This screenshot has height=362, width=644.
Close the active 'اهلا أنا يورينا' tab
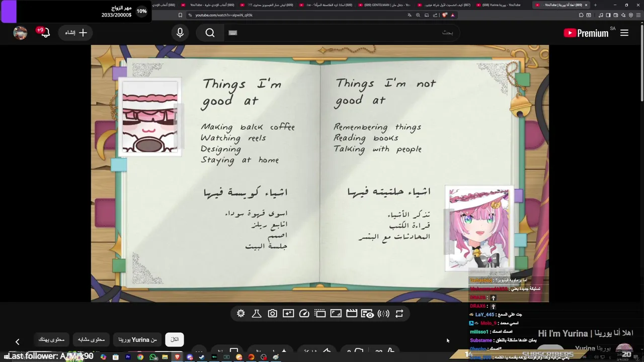pos(586,5)
